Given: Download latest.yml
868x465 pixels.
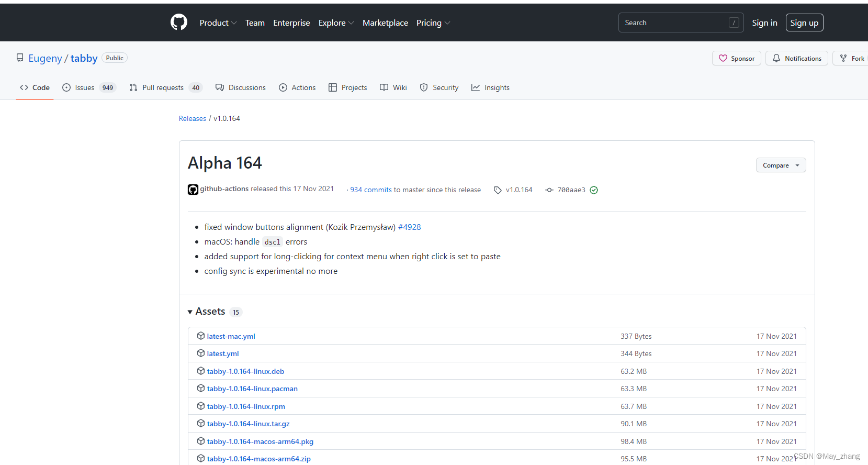Looking at the screenshot, I should (222, 353).
